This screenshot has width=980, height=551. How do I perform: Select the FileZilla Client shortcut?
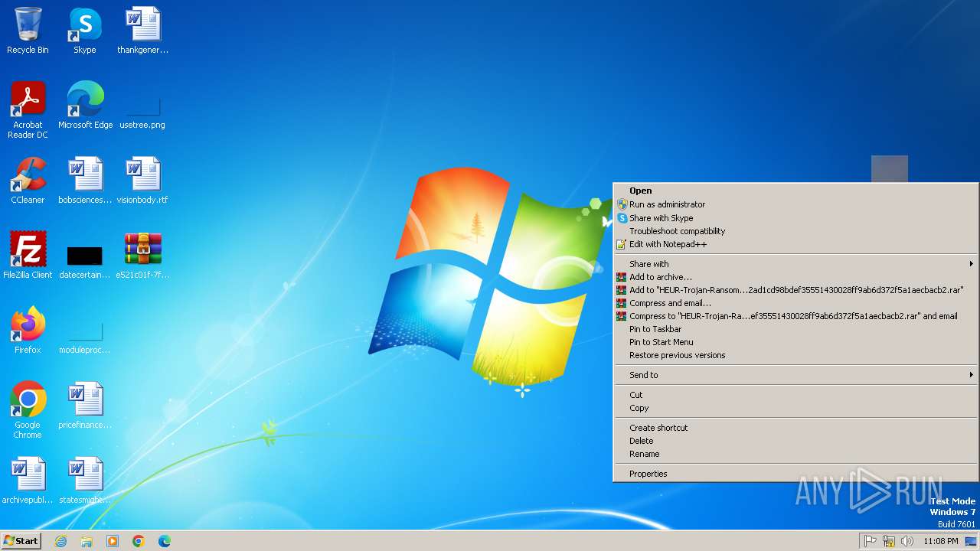[28, 255]
